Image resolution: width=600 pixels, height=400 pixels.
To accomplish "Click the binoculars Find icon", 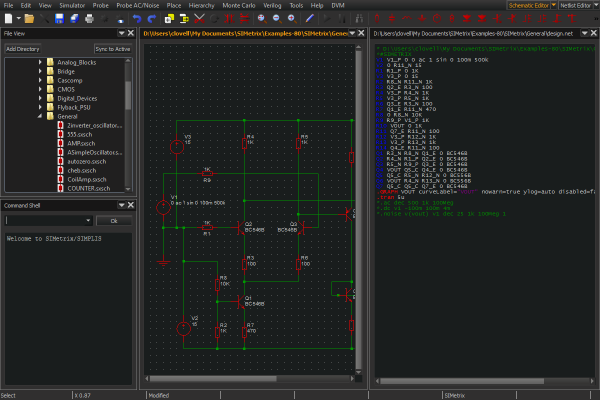I will point(359,18).
